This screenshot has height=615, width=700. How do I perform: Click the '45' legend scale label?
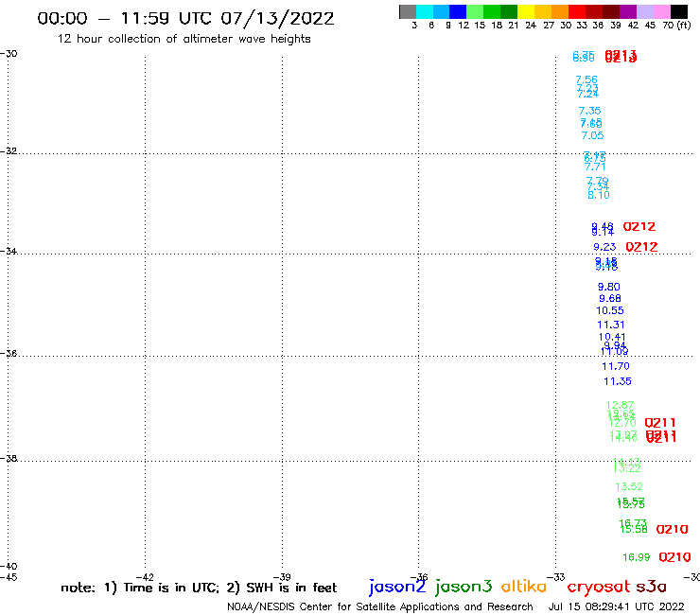coord(650,26)
